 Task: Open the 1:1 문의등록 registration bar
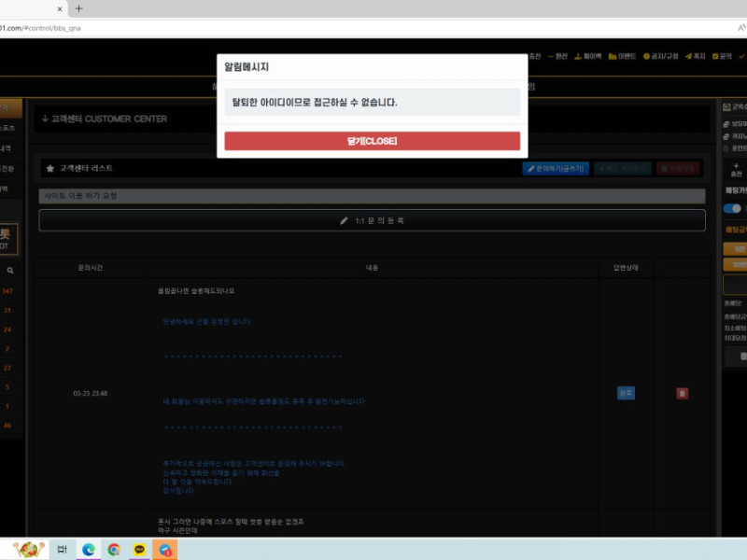(372, 220)
